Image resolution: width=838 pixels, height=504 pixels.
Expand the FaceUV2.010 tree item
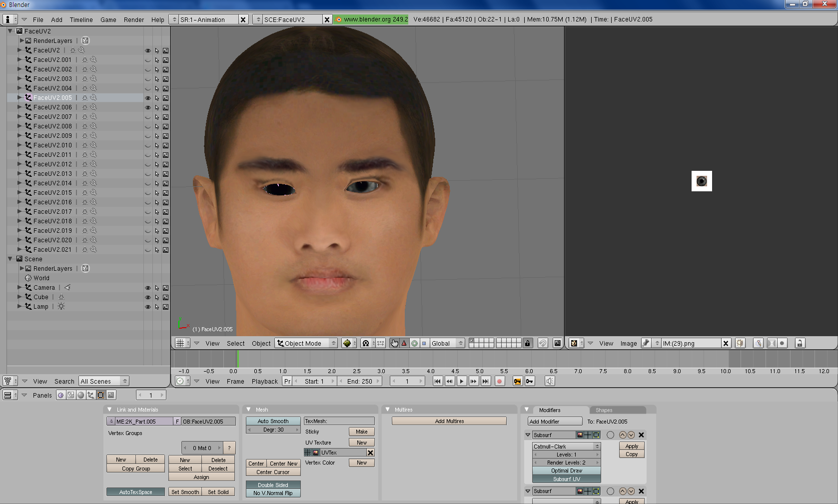pos(19,145)
